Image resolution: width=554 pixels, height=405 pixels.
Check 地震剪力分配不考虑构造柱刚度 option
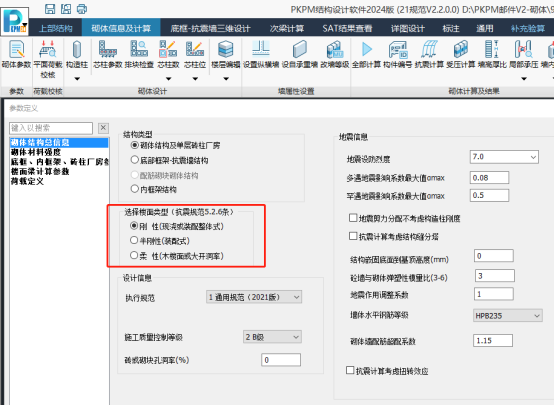point(353,218)
